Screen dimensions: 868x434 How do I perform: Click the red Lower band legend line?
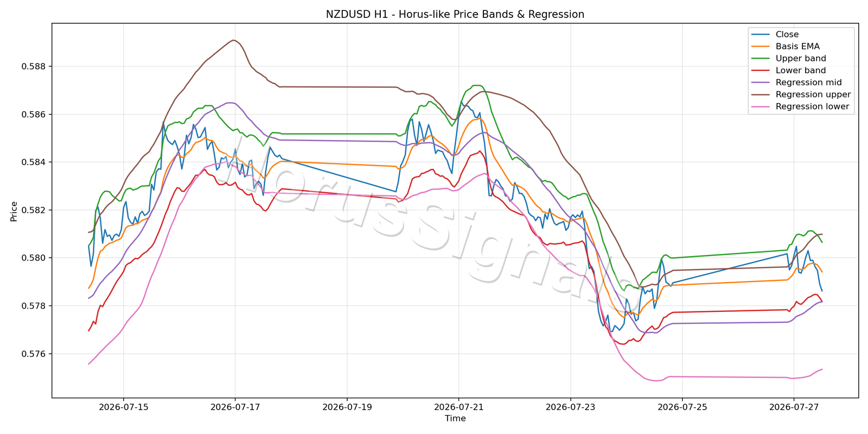click(761, 71)
